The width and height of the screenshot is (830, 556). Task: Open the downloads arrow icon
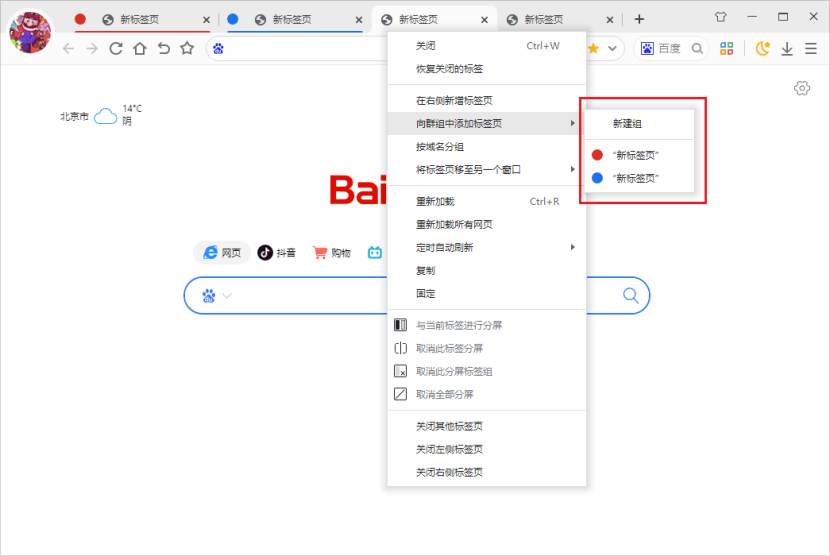coord(787,48)
